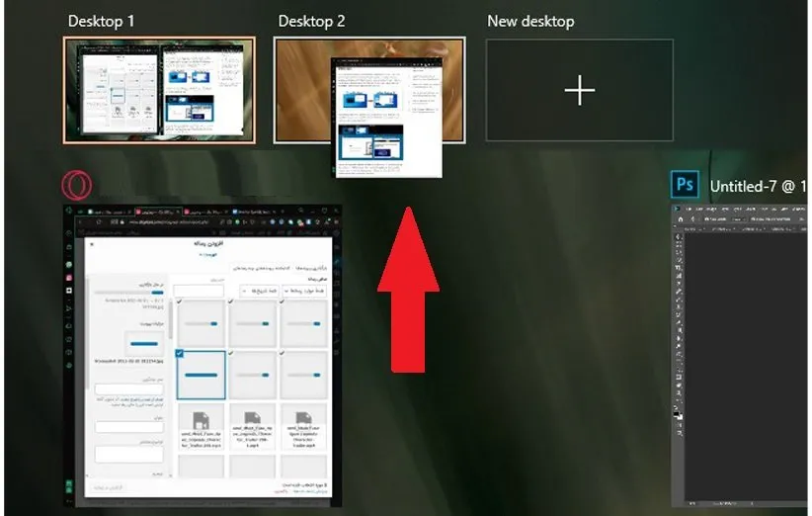812x516 pixels.
Task: Click the Photoshop Ps app icon
Action: [x=685, y=185]
